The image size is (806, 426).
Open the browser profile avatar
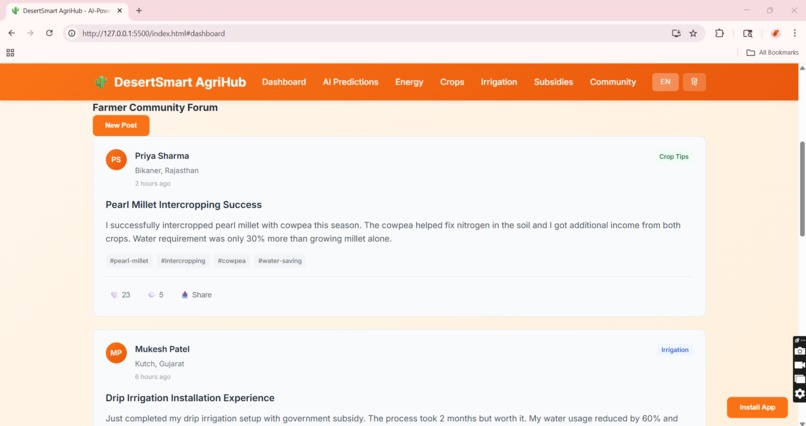(775, 33)
